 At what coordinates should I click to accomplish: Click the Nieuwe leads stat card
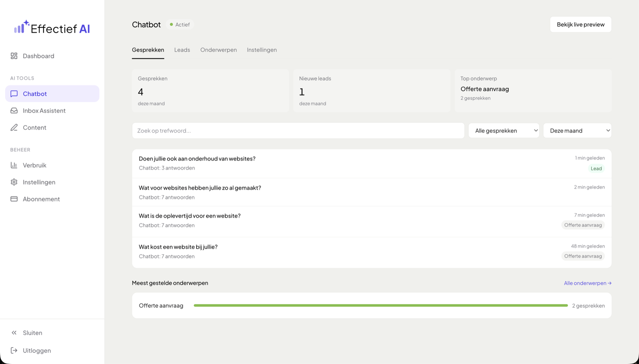pyautogui.click(x=372, y=91)
